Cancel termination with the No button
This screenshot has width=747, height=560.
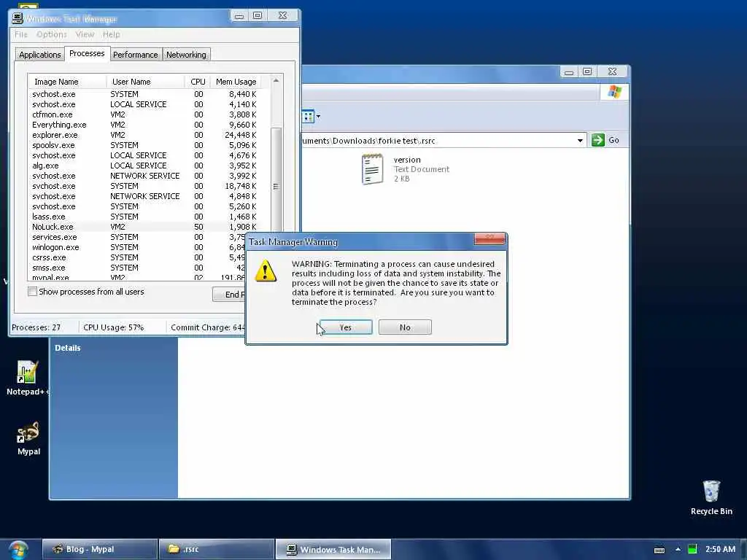(x=405, y=327)
